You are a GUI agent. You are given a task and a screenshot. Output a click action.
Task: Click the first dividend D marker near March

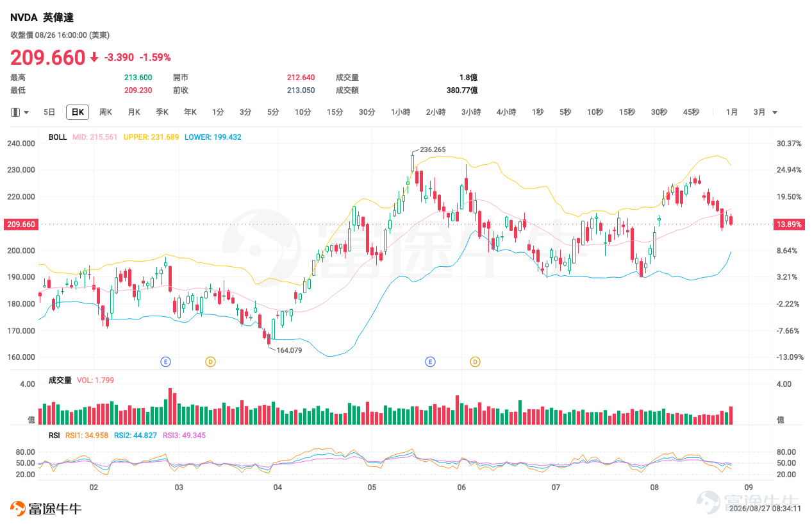(x=210, y=362)
